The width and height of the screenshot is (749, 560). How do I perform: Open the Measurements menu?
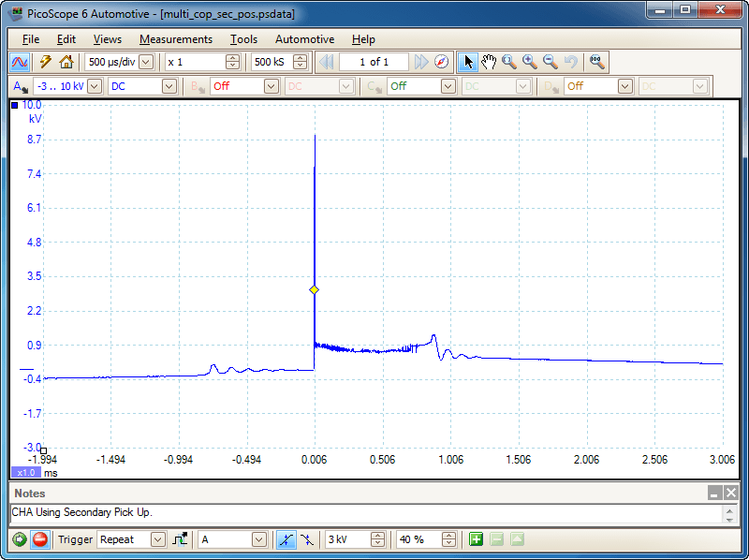[176, 39]
